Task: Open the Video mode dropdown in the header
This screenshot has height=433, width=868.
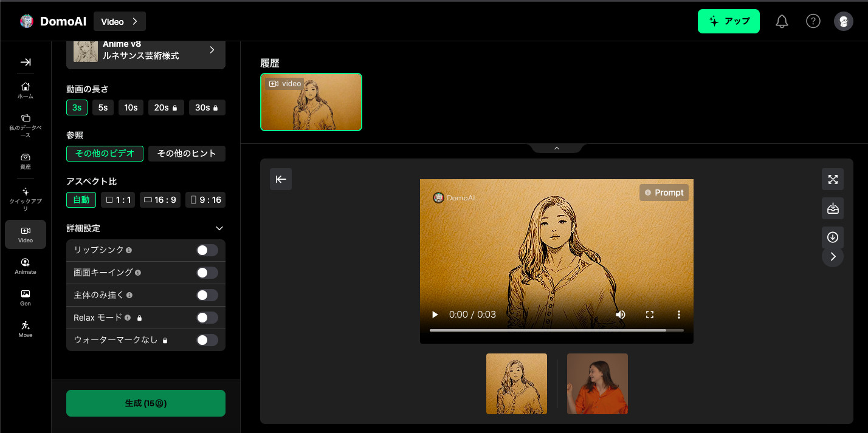Action: coord(120,21)
